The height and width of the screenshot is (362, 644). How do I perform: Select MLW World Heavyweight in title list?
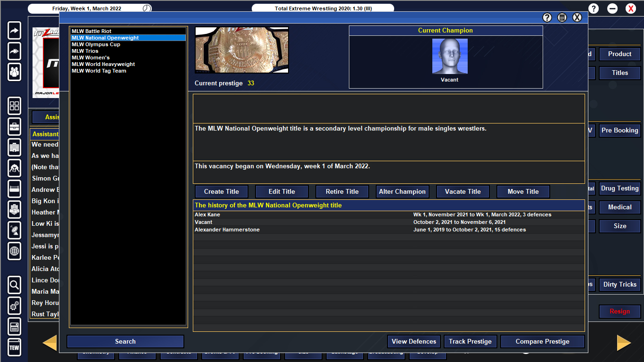[x=103, y=64]
